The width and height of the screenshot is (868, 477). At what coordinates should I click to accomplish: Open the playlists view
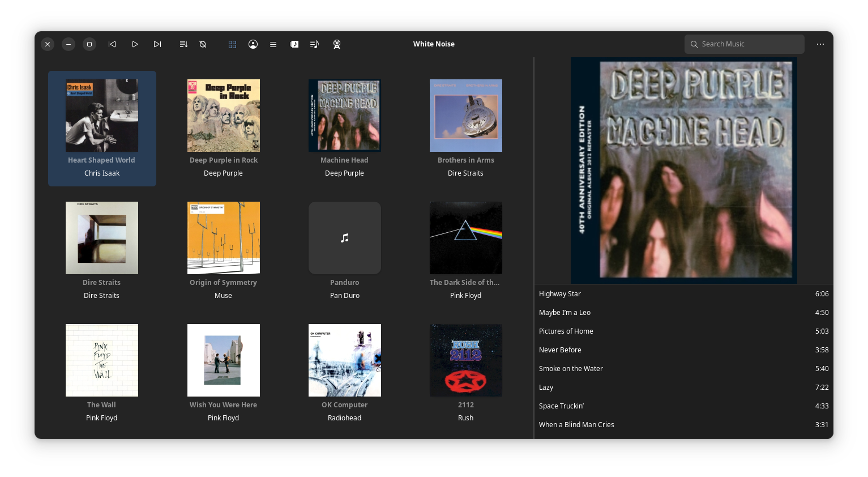(294, 44)
